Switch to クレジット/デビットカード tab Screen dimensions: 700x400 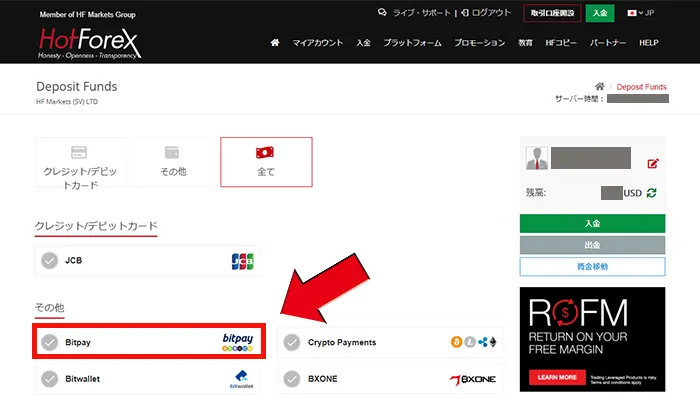[x=80, y=162]
